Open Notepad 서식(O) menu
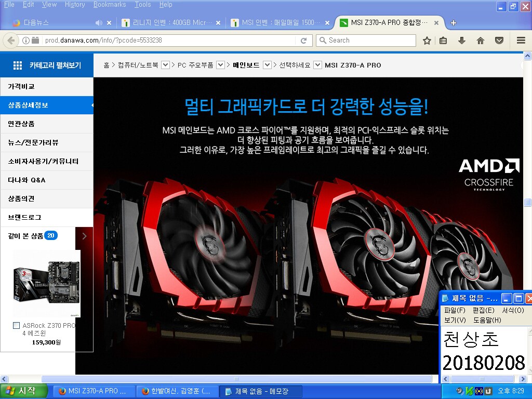The height and width of the screenshot is (399, 532). pos(513,310)
